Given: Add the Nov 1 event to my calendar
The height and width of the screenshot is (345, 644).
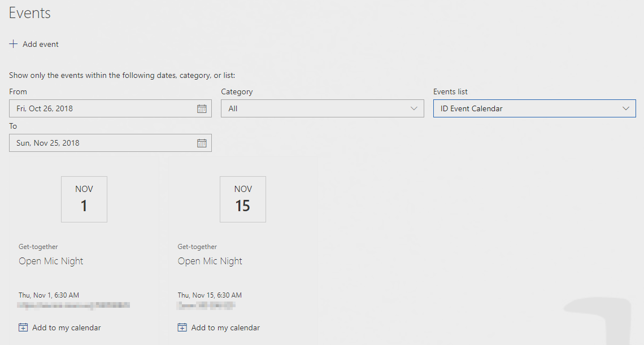Looking at the screenshot, I should [x=65, y=327].
